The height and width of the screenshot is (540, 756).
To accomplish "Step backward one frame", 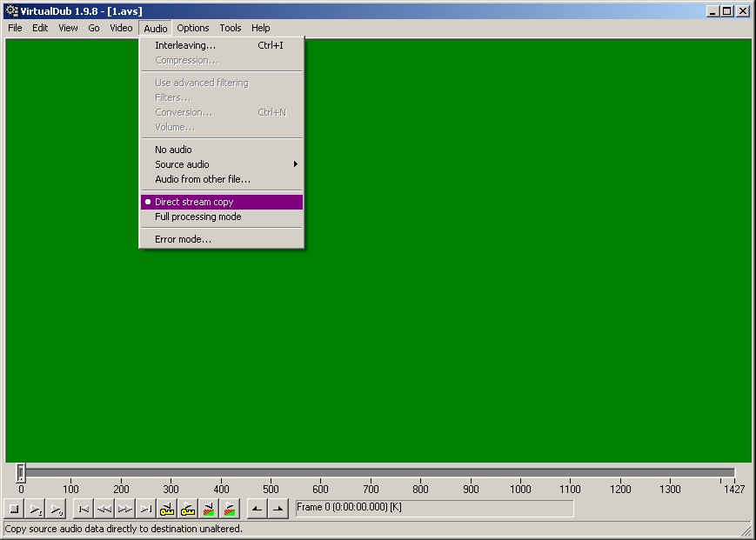I will (x=104, y=509).
